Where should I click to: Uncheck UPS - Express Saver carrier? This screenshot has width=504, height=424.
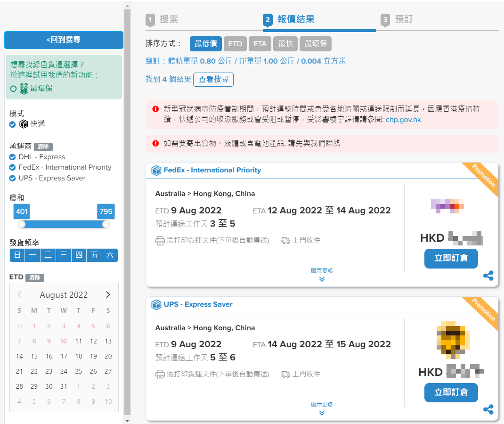13,178
